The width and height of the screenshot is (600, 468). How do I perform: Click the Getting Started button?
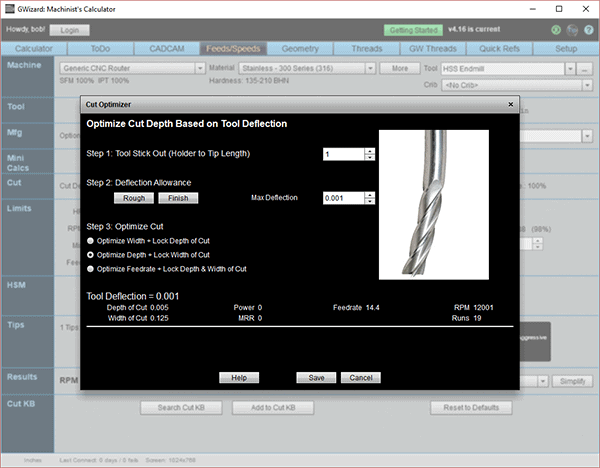[413, 30]
